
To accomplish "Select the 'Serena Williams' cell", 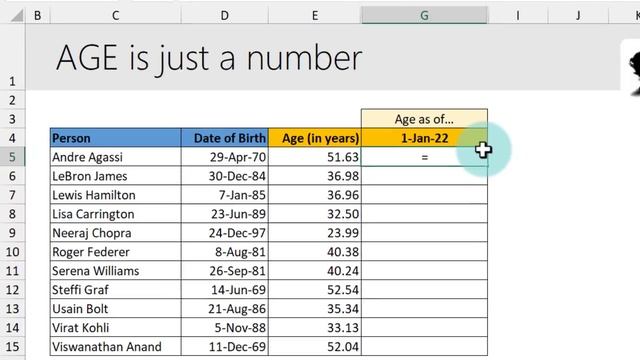I will pos(116,271).
